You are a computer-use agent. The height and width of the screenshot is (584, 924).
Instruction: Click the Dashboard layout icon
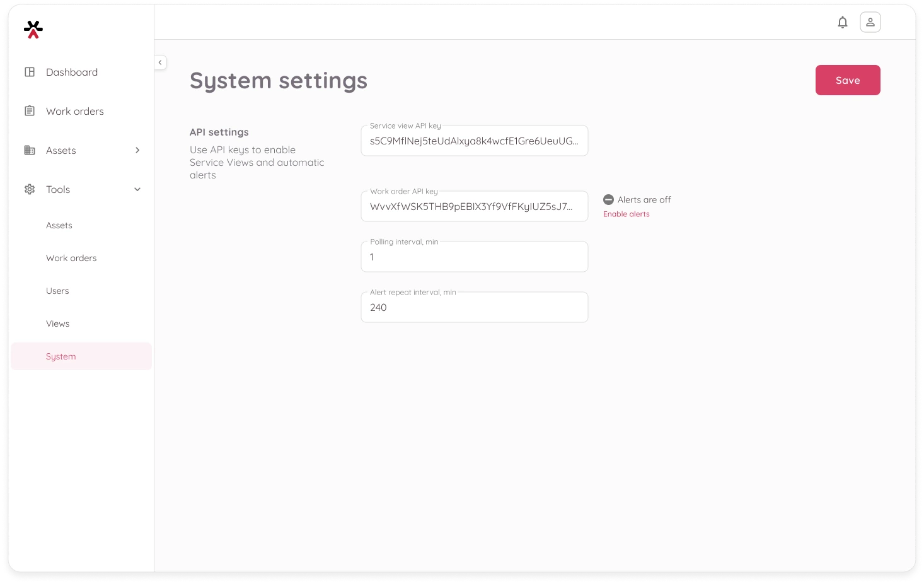30,72
